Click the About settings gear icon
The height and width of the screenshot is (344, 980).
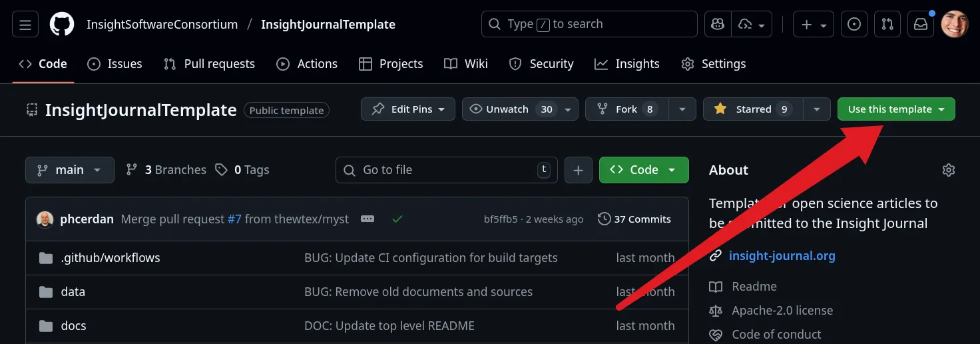(x=949, y=170)
